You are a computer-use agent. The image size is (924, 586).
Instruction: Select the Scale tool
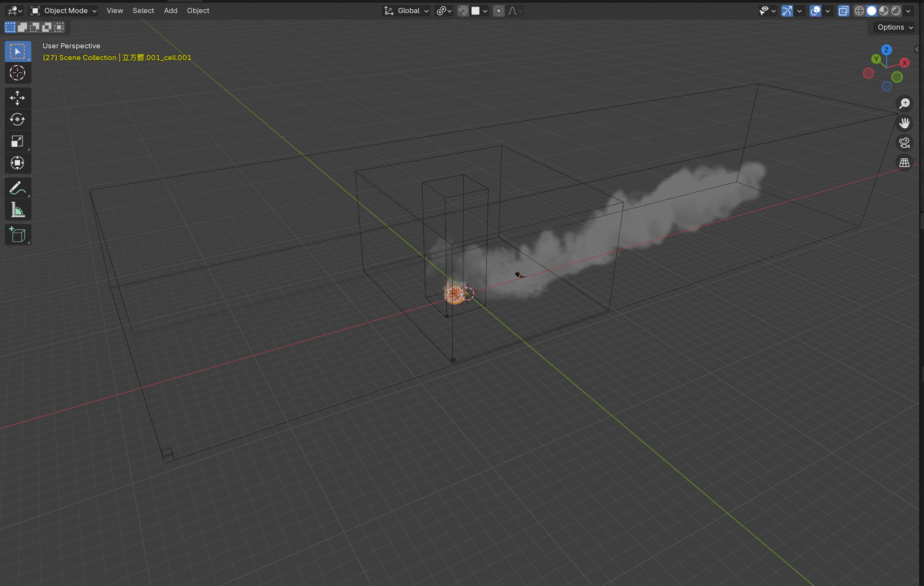(17, 141)
